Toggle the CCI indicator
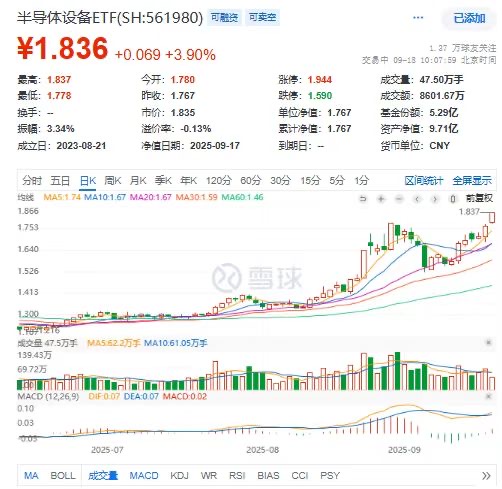 coord(300,475)
